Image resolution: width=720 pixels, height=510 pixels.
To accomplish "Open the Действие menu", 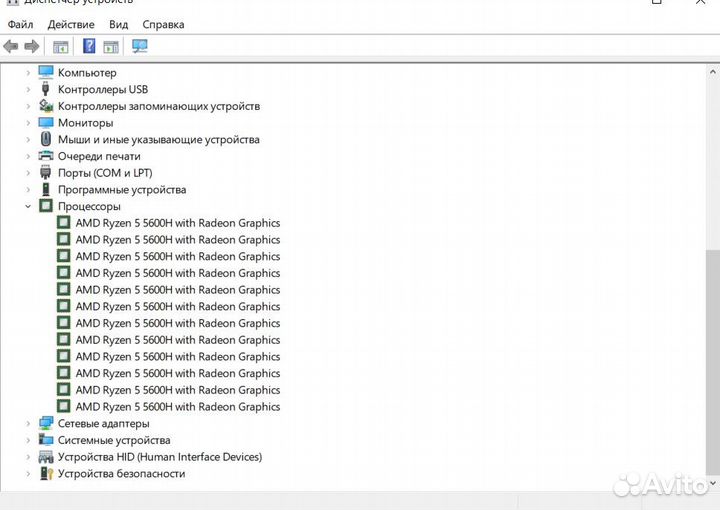I will pyautogui.click(x=70, y=24).
